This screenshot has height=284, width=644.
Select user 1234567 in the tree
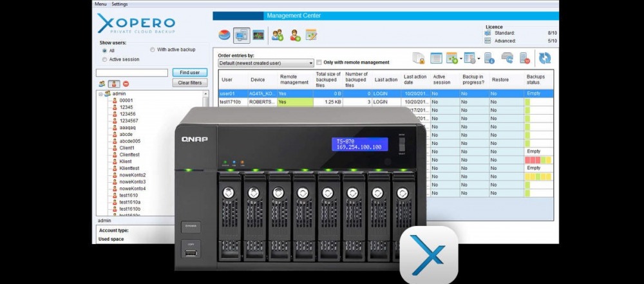click(129, 121)
